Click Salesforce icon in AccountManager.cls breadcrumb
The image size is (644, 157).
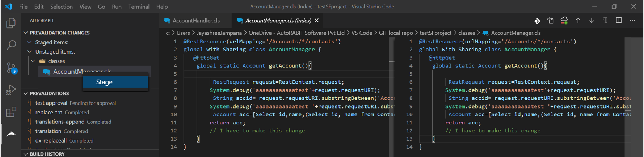485,33
